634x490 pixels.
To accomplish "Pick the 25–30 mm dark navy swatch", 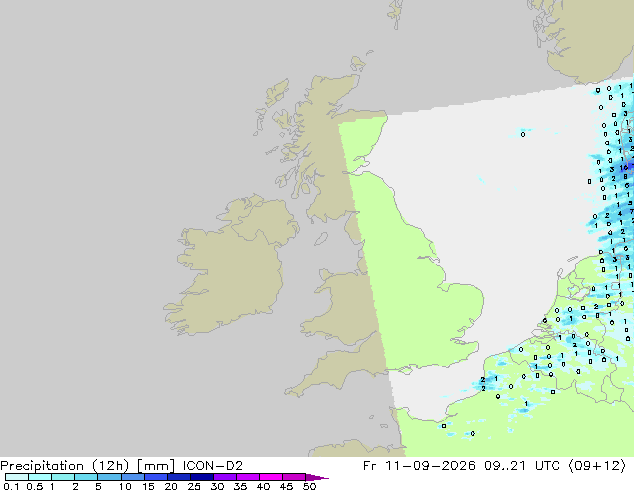I will 202,477.
